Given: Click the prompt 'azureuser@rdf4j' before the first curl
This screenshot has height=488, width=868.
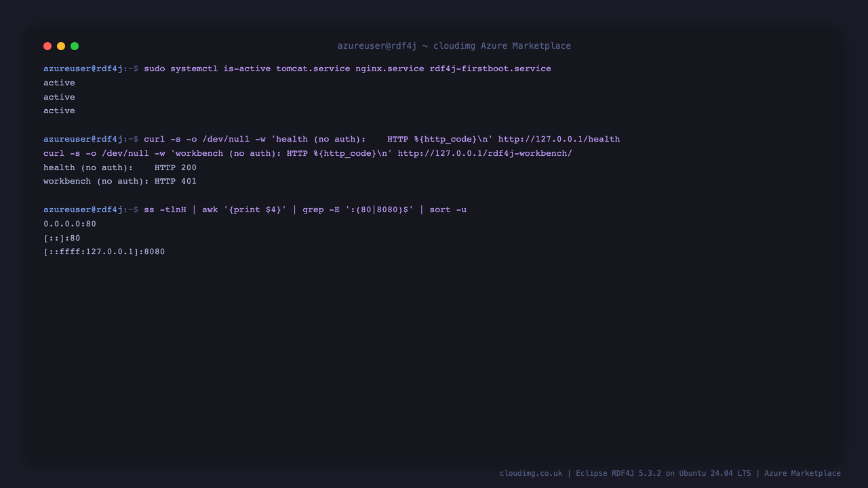Looking at the screenshot, I should (83, 139).
